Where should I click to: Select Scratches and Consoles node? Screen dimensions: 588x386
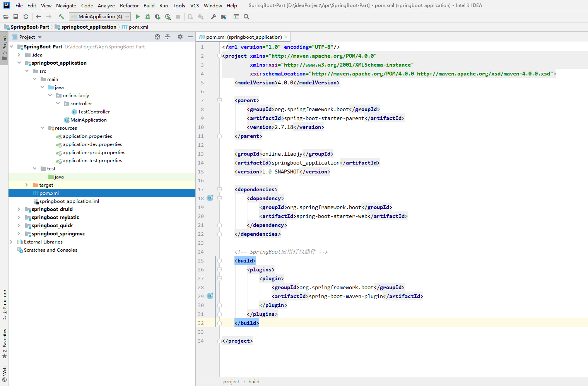[x=51, y=250]
